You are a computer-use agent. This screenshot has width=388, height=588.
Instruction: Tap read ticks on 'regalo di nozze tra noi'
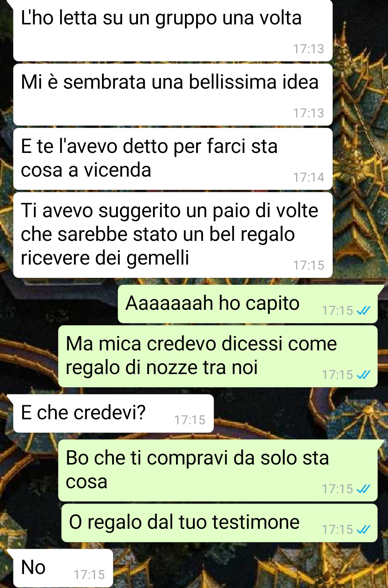click(x=363, y=375)
